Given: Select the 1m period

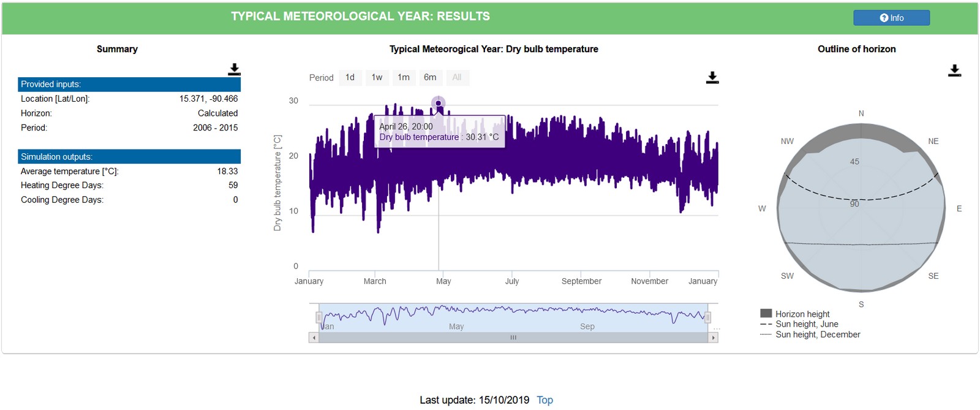Looking at the screenshot, I should (x=404, y=77).
